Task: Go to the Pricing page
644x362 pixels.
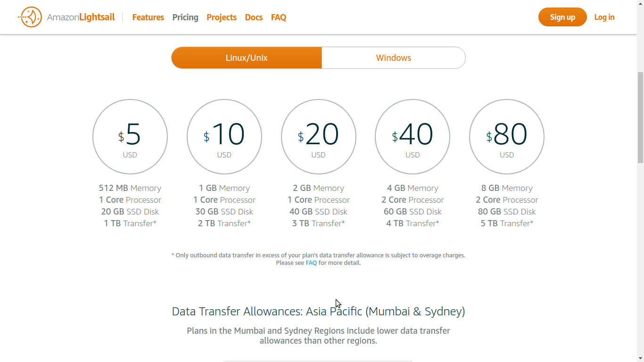Action: point(185,17)
